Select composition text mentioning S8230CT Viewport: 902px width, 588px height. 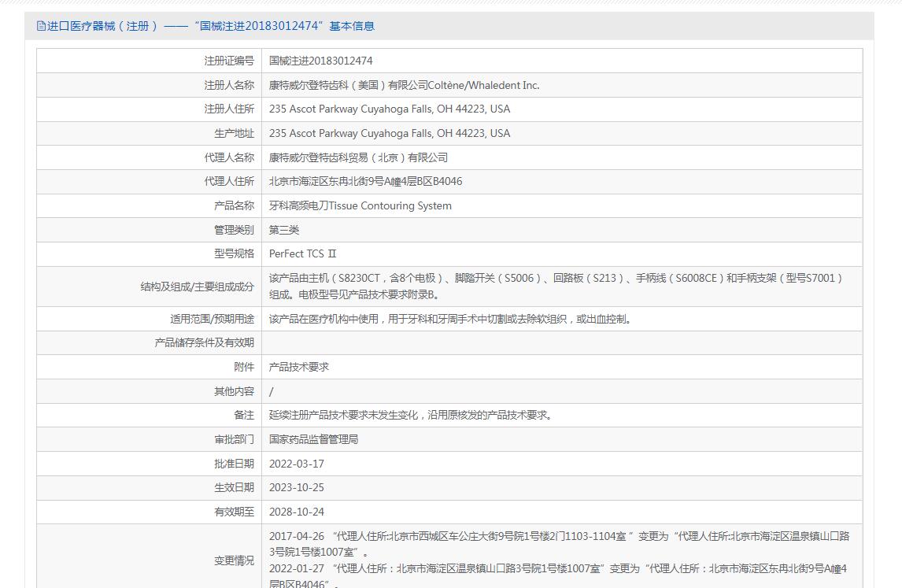(x=556, y=286)
